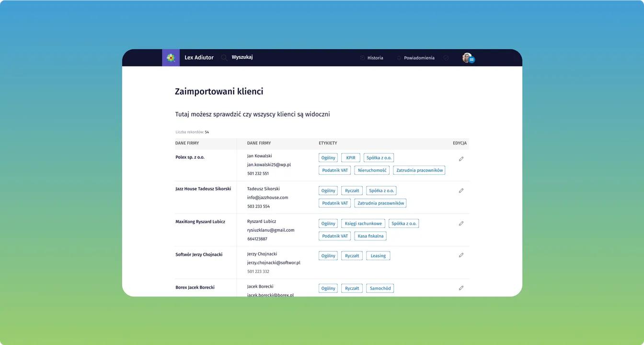Edit the Borex Jacek Borecki record
644x345 pixels.
(461, 288)
